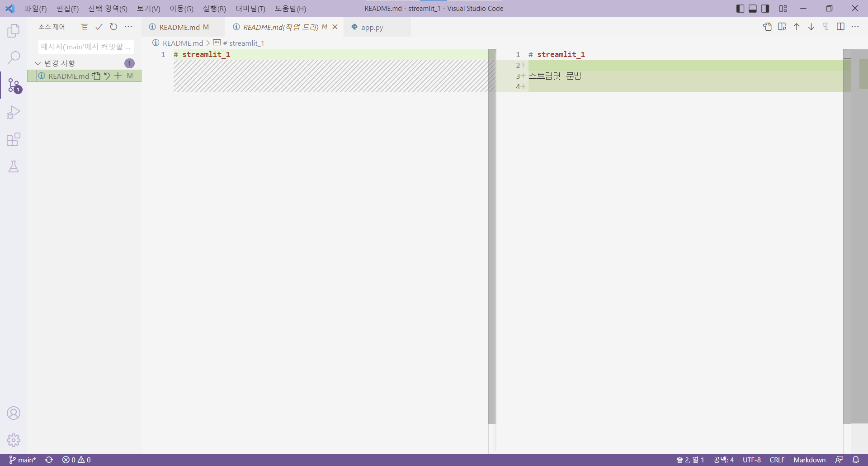Open the 실행(R) menu
868x466 pixels.
coord(214,9)
